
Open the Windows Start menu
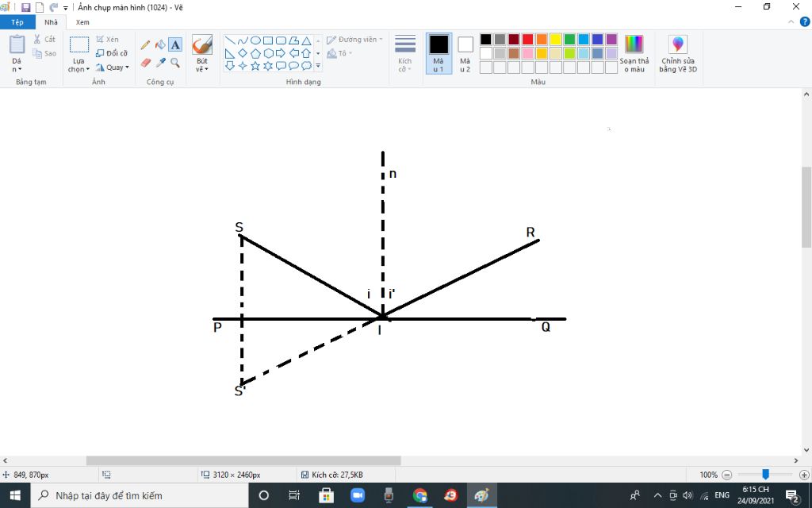(x=15, y=495)
